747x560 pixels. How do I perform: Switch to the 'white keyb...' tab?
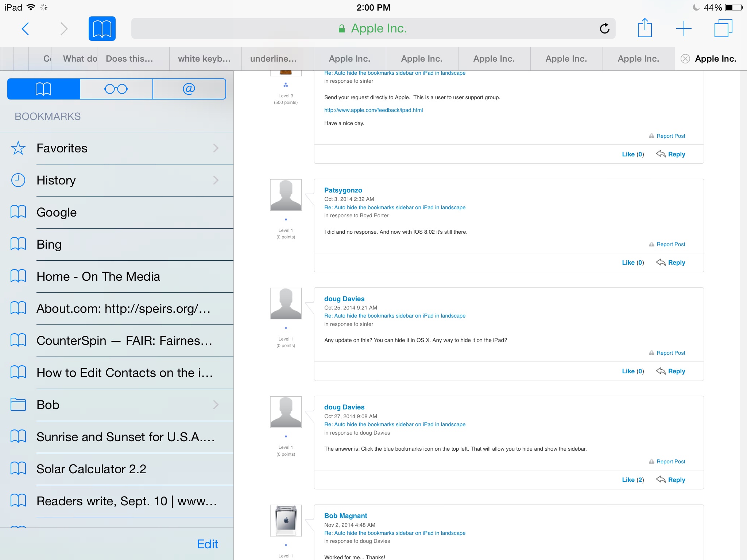[204, 59]
